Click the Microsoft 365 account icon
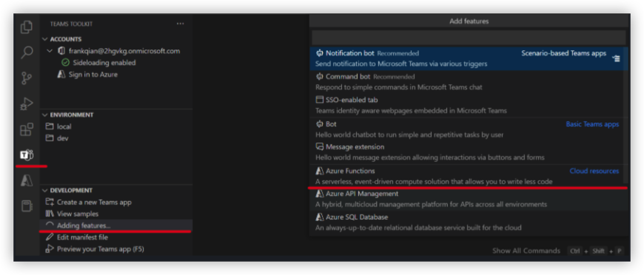 (61, 51)
